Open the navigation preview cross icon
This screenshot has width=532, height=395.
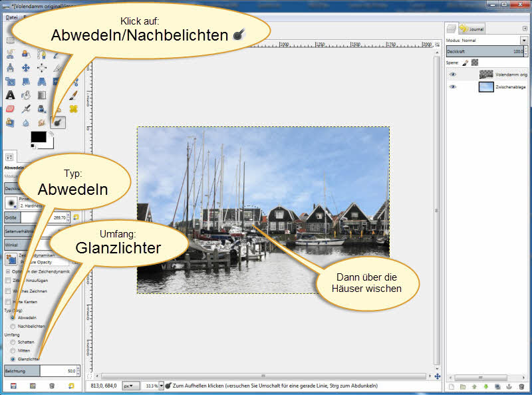438,376
